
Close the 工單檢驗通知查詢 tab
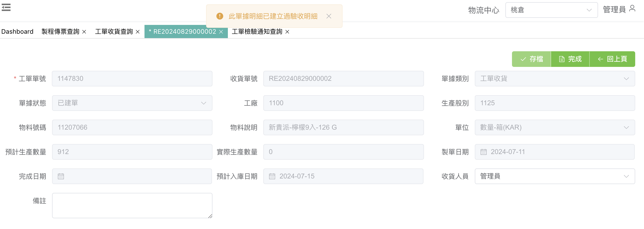coord(287,32)
